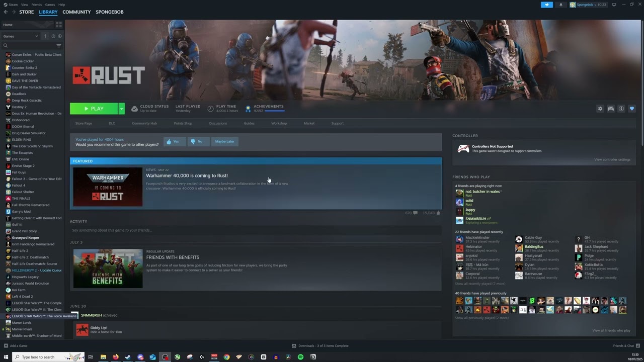Click Windows taskbar search box

[x=48, y=357]
